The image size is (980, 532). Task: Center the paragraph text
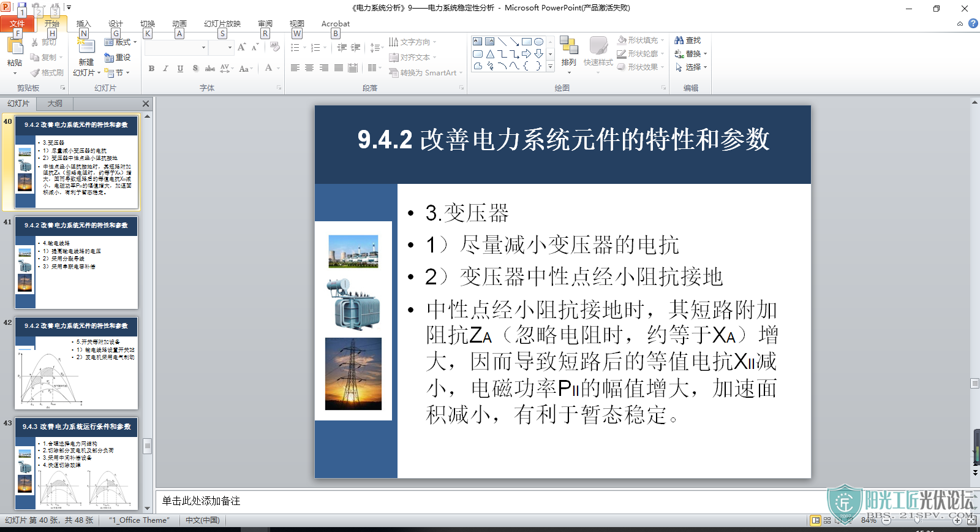point(309,68)
